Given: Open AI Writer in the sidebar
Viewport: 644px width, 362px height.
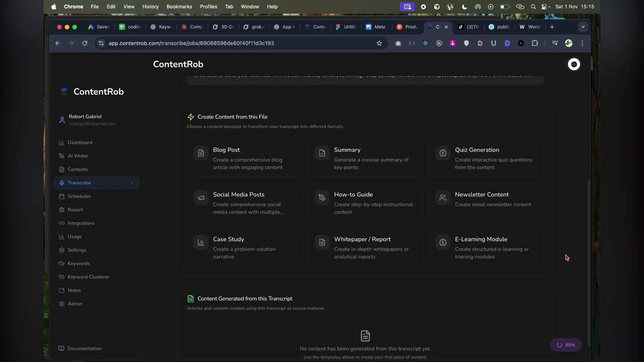Looking at the screenshot, I should [96, 156].
